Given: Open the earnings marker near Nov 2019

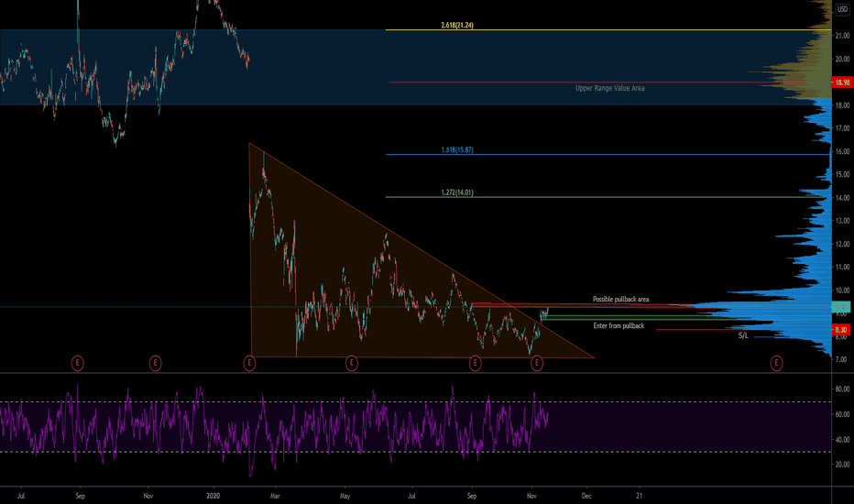Looking at the screenshot, I should tap(155, 362).
